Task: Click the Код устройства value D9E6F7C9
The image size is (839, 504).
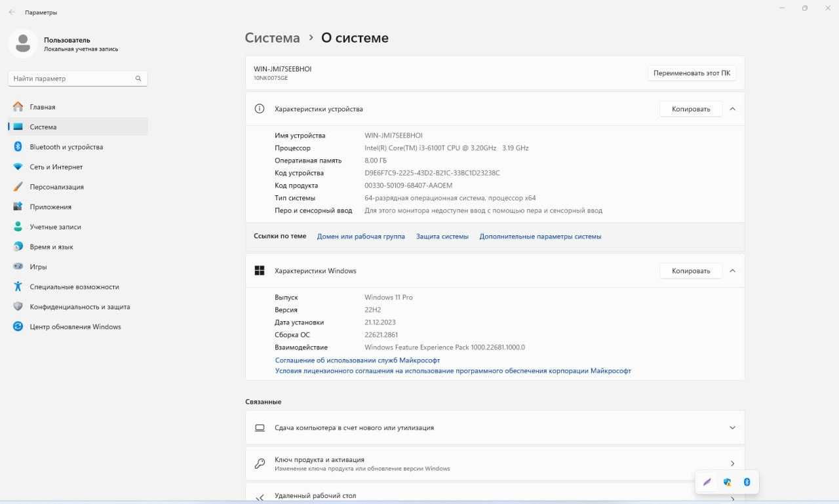Action: pos(432,173)
